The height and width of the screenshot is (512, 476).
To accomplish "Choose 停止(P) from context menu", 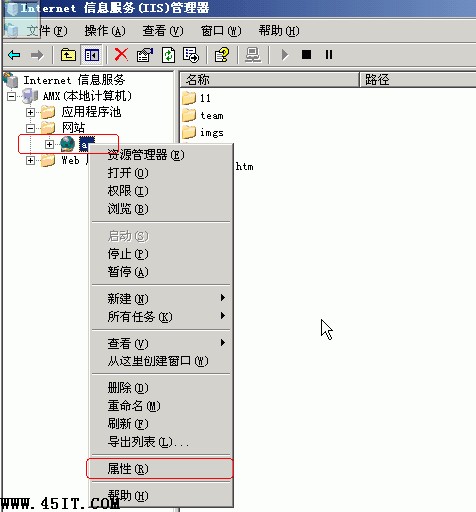I will click(x=161, y=254).
